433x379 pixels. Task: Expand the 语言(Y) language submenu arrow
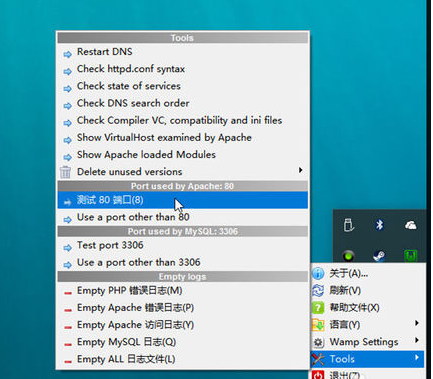(417, 323)
